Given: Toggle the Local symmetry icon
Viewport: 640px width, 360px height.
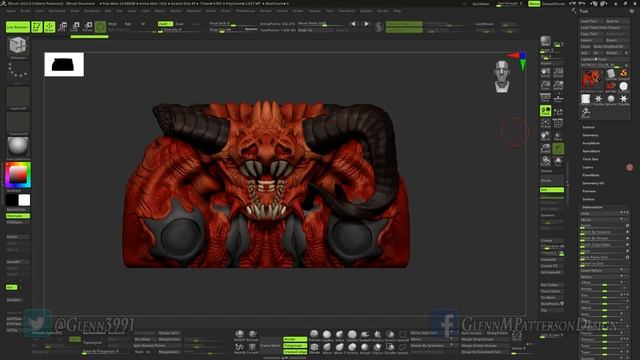Looking at the screenshot, I should (x=545, y=111).
